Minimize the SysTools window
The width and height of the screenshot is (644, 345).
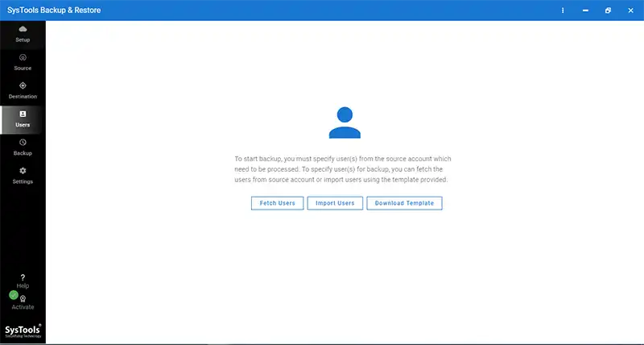click(585, 10)
